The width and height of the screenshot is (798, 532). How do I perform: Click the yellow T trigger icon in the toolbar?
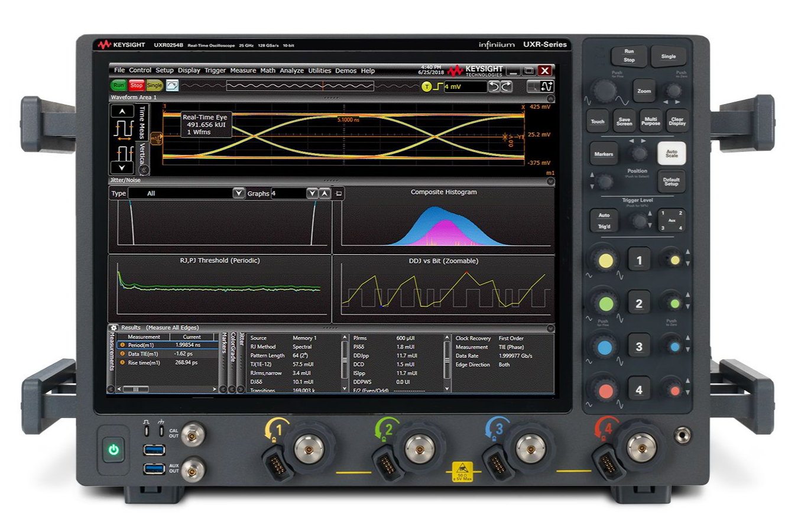pyautogui.click(x=426, y=86)
